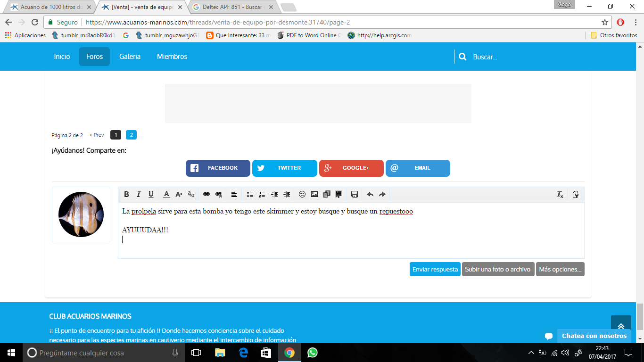The width and height of the screenshot is (644, 362).
Task: Insert an image via the picture icon
Action: pyautogui.click(x=314, y=194)
